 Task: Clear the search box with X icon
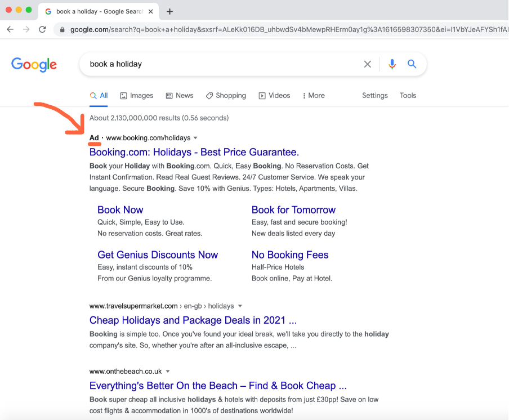pyautogui.click(x=368, y=64)
